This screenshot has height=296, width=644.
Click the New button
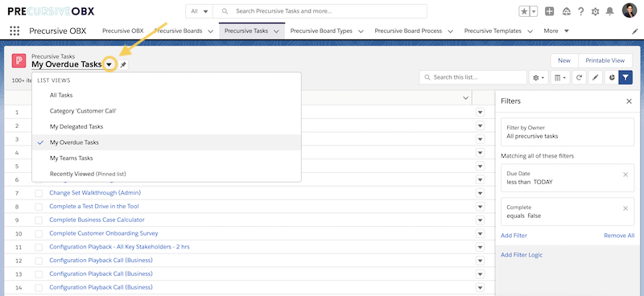tap(564, 61)
